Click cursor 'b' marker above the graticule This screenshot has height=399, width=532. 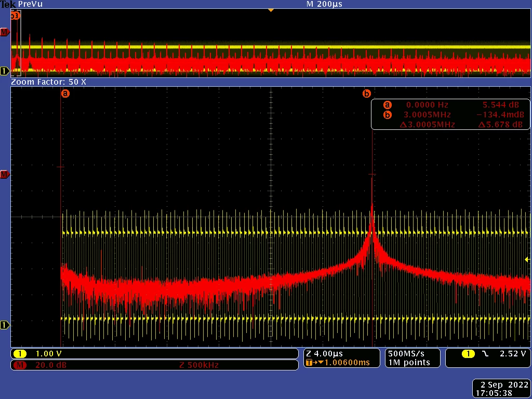coord(367,94)
